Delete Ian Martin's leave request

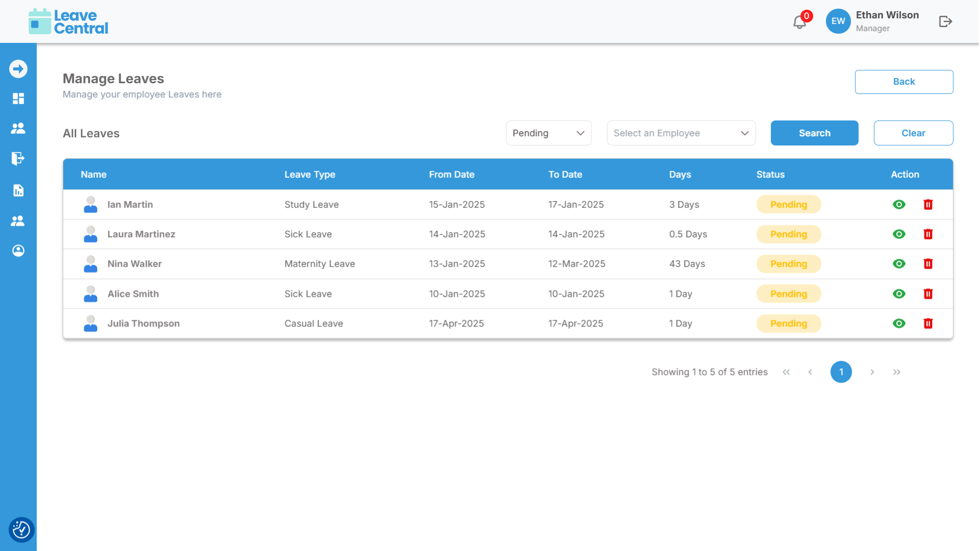click(928, 205)
